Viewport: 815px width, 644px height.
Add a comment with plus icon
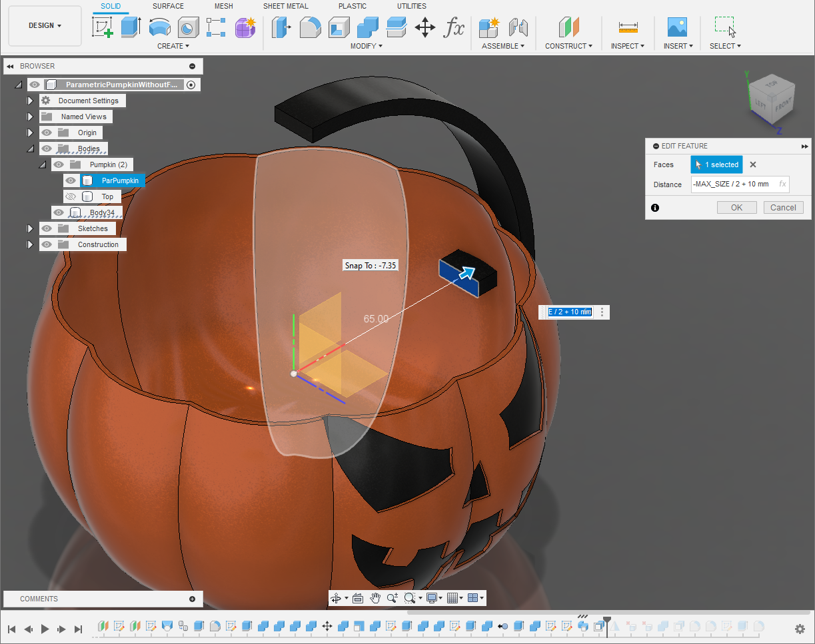tap(193, 599)
